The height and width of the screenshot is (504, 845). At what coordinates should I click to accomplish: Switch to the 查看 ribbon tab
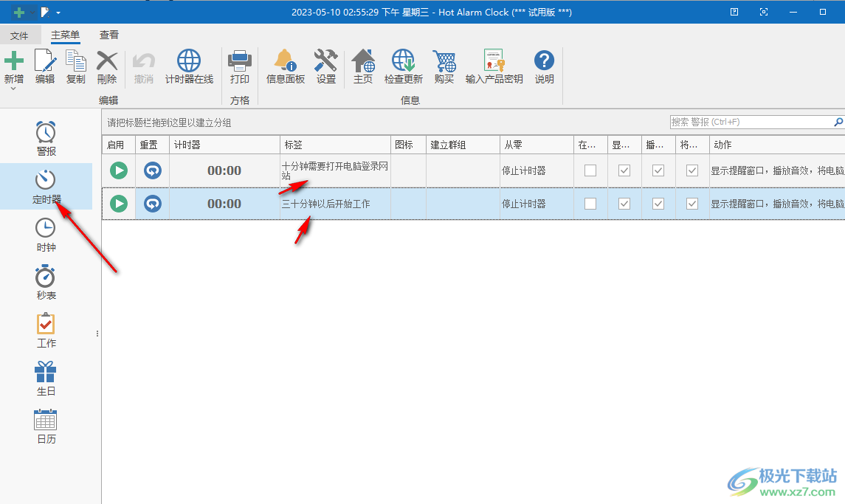pos(109,35)
